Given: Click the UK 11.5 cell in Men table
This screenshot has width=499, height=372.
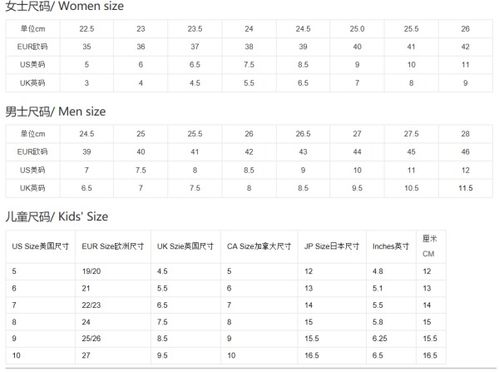Looking at the screenshot, I should pos(465,188).
